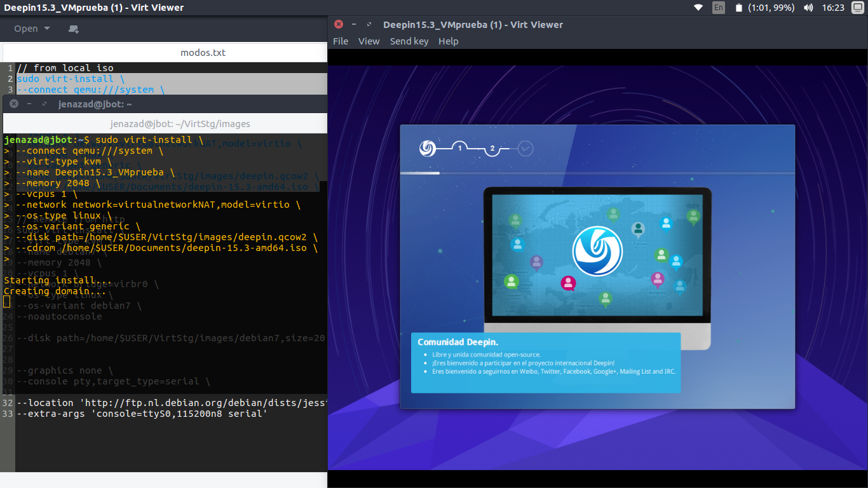Click the '--console pty,target_type=serial' line in gedit
The height and width of the screenshot is (488, 868).
[x=113, y=381]
